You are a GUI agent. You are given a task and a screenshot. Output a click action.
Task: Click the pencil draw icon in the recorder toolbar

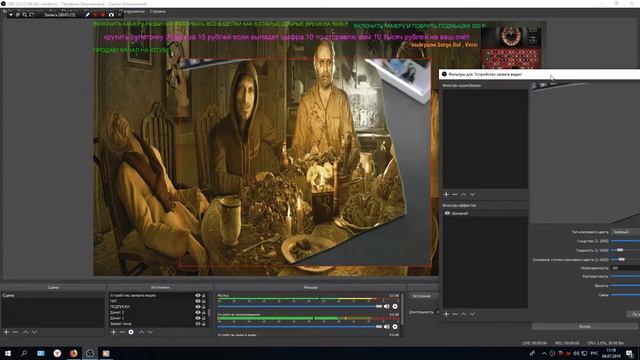(87, 15)
